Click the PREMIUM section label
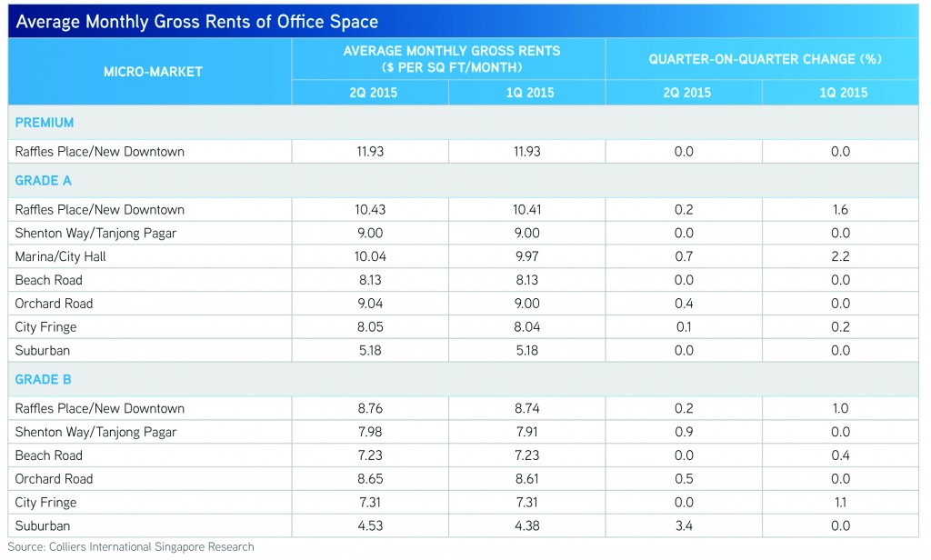The image size is (931, 560). click(45, 123)
